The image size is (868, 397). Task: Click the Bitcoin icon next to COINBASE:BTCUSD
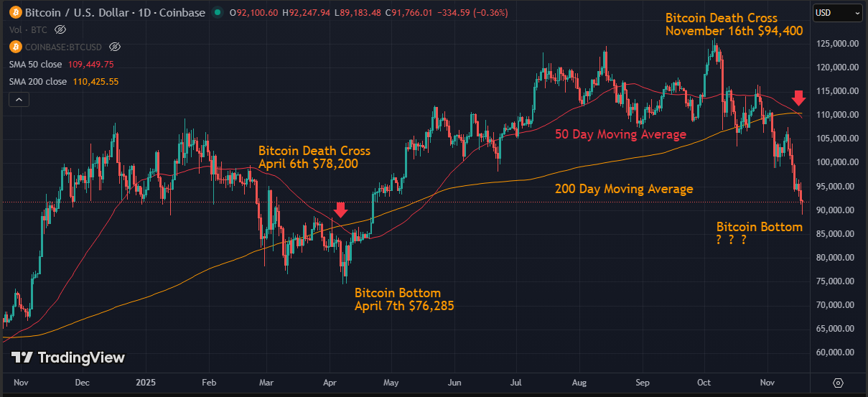click(x=15, y=47)
